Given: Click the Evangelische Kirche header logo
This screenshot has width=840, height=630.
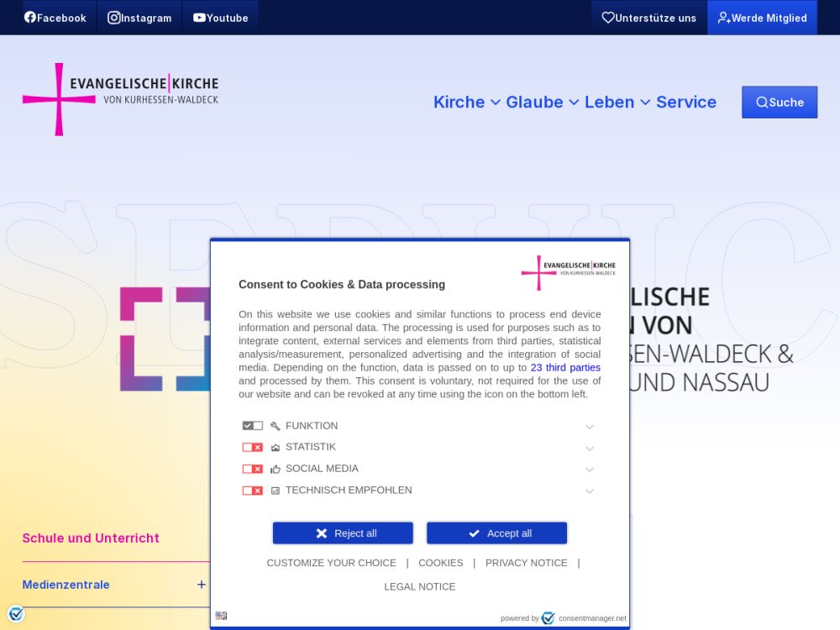Looking at the screenshot, I should coord(120,99).
